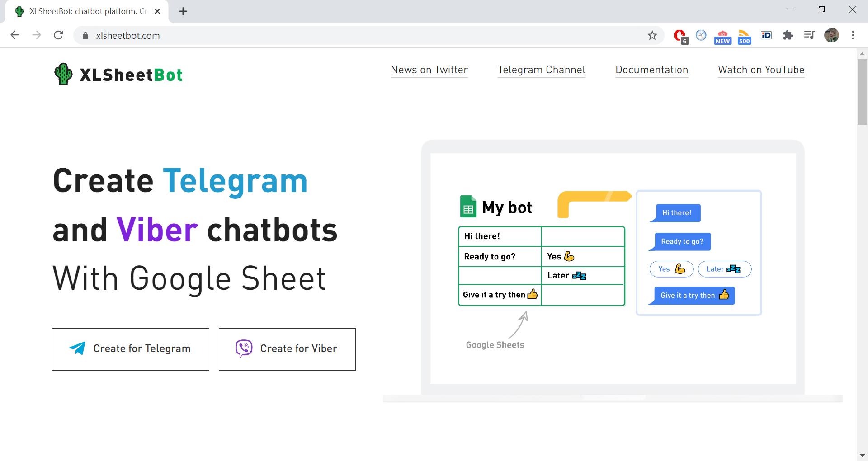Screen dimensions: 868x461
Task: Open the AdBlock extension showing 6 blocked
Action: [680, 35]
